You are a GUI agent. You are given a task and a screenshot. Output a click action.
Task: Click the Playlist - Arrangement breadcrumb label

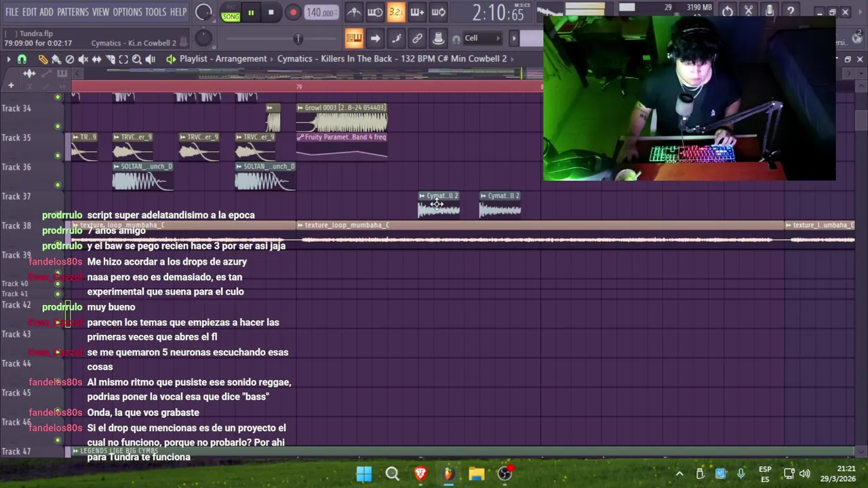tap(223, 59)
